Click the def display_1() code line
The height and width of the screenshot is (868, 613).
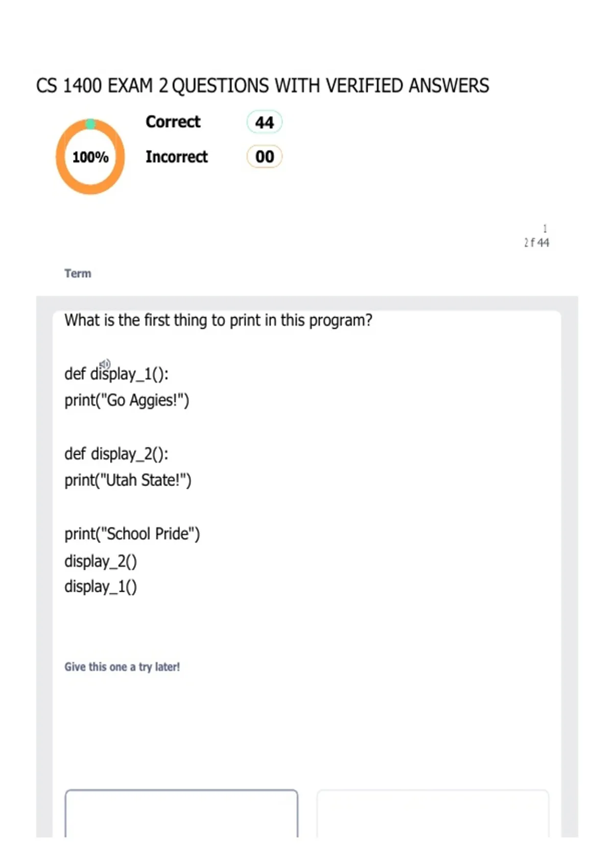pos(116,374)
